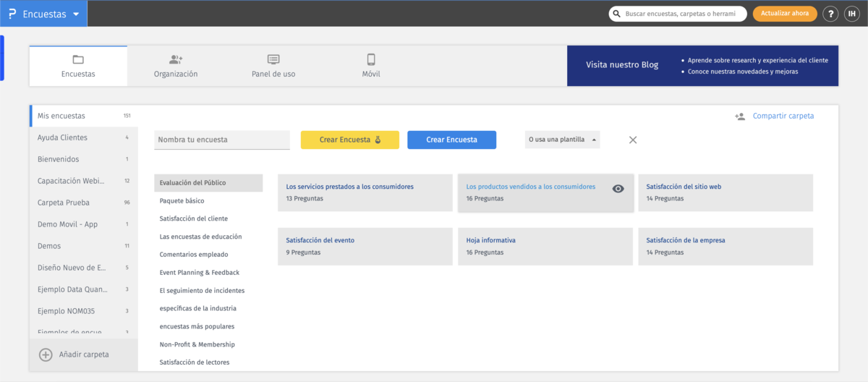Screen dimensions: 868x382
Task: Switch to the Panel de uso tab
Action: [x=273, y=66]
